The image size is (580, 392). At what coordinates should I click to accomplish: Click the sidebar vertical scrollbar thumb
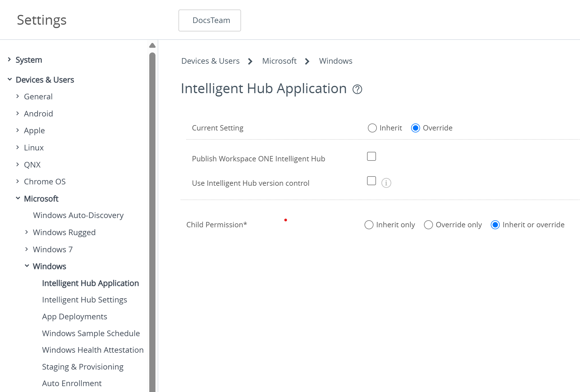[x=152, y=222]
